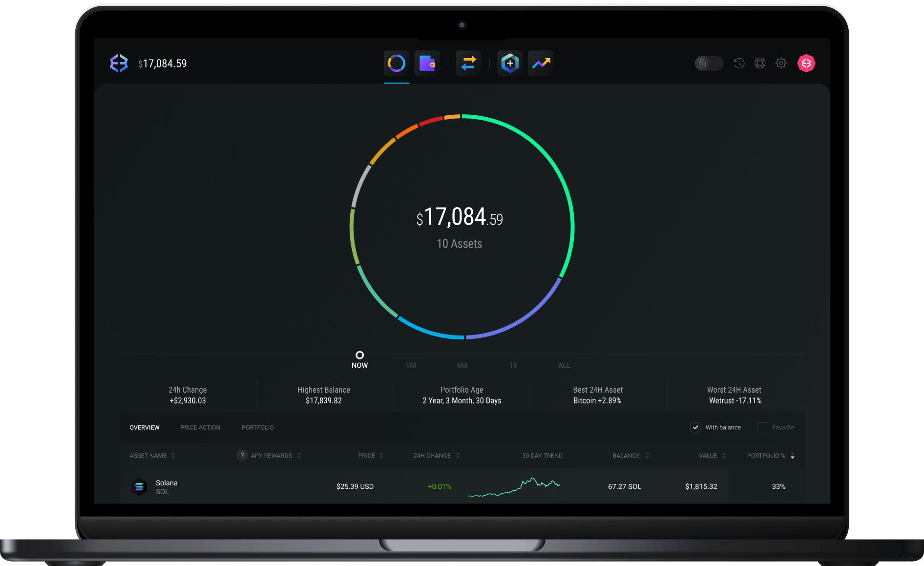Screen dimensions: 924x566
Task: Open the History clock icon
Action: [x=739, y=63]
